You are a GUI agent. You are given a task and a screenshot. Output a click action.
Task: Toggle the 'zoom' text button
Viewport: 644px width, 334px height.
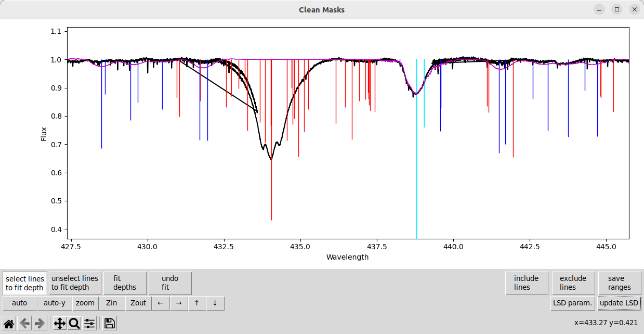85,303
